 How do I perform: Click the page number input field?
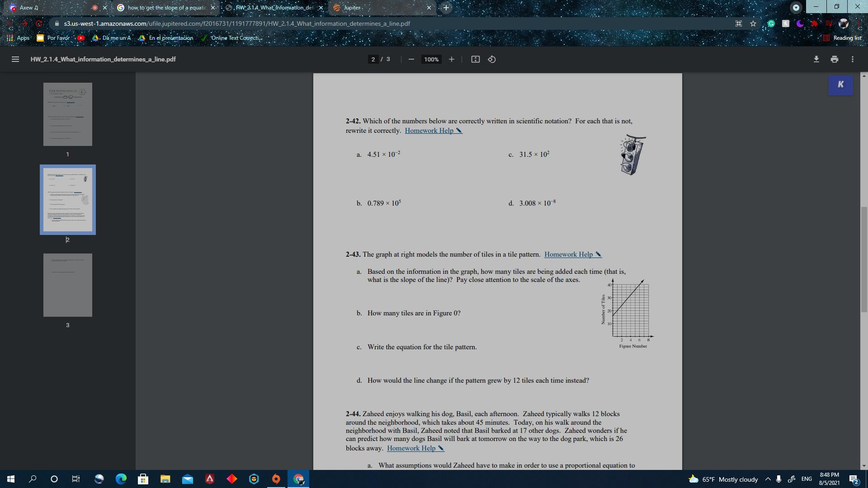[x=373, y=59]
